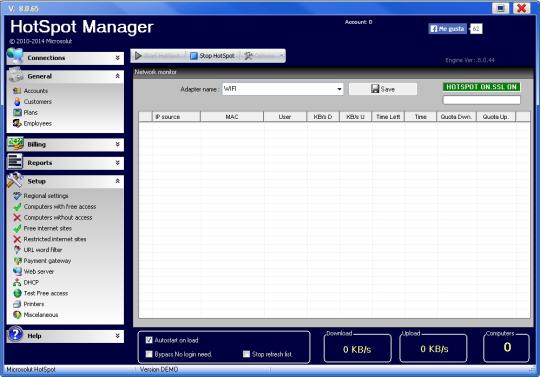The height and width of the screenshot is (377, 540).
Task: Enable Stop refresh list checkbox
Action: pos(246,354)
